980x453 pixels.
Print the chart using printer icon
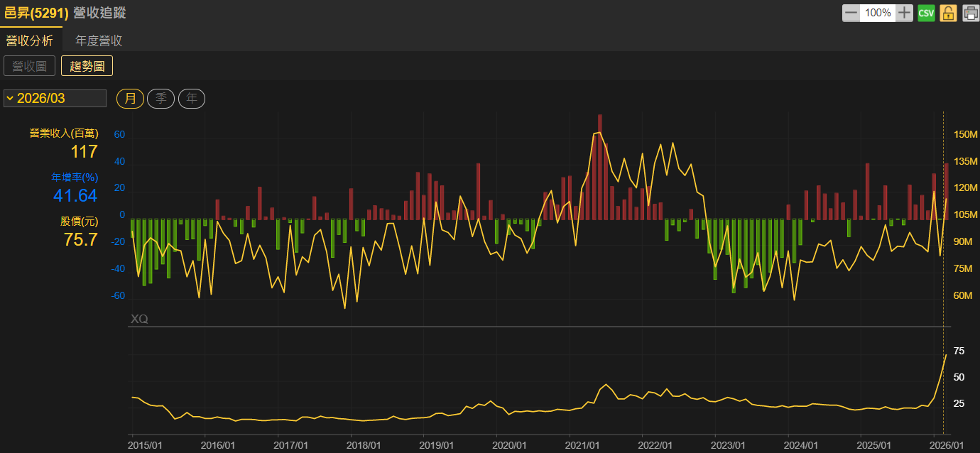tap(970, 13)
